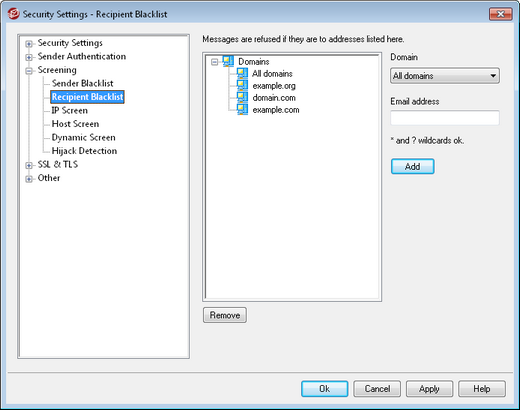Click the Domains root node icon

point(228,61)
